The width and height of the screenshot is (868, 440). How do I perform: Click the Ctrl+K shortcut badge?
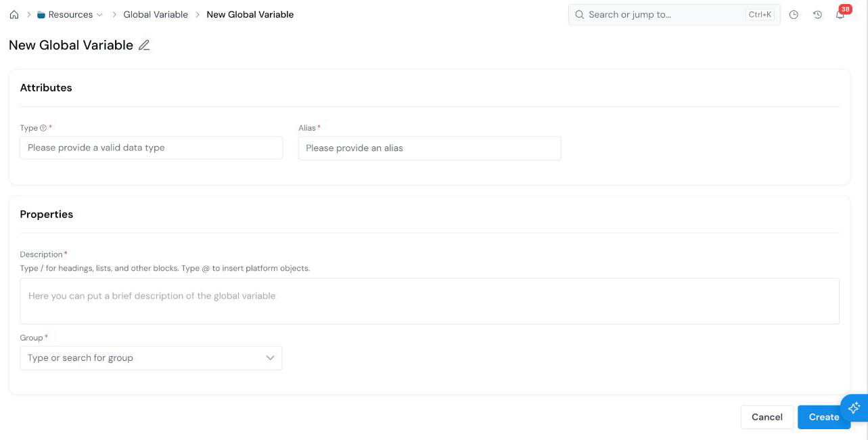[x=760, y=14]
